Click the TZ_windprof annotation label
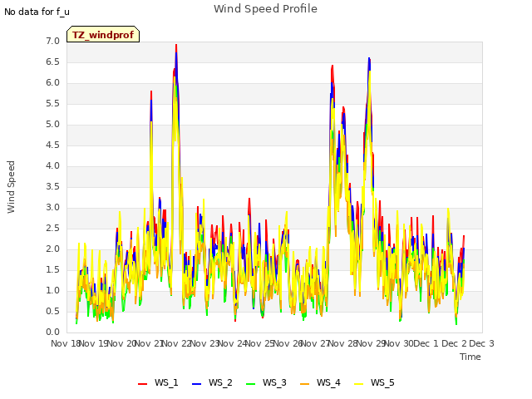 click(103, 35)
